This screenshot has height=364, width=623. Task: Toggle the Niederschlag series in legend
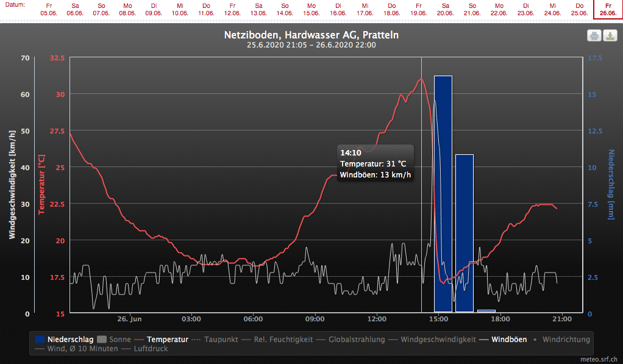pos(64,340)
